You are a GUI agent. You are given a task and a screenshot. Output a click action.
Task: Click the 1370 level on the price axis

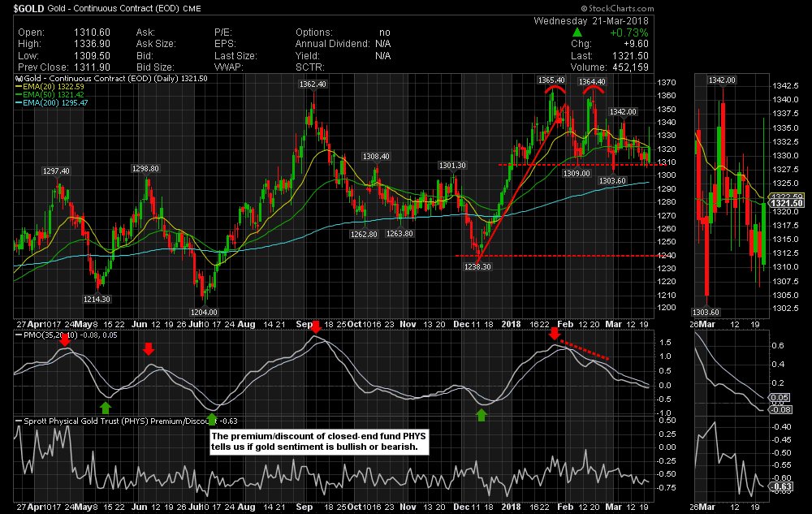667,83
